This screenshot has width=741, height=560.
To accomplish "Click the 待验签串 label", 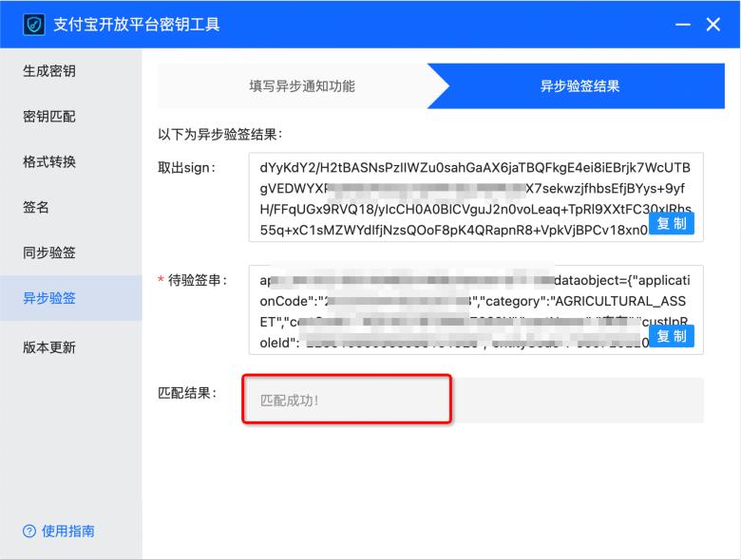I will click(197, 280).
